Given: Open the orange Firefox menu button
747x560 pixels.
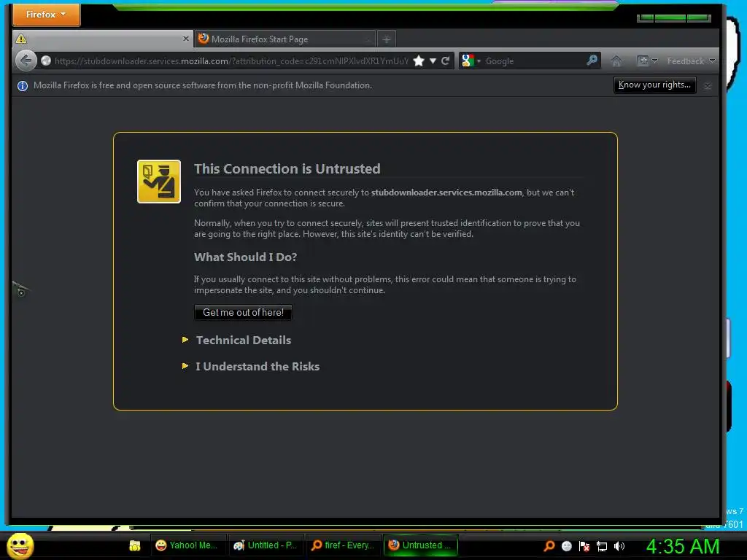Looking at the screenshot, I should pos(46,15).
